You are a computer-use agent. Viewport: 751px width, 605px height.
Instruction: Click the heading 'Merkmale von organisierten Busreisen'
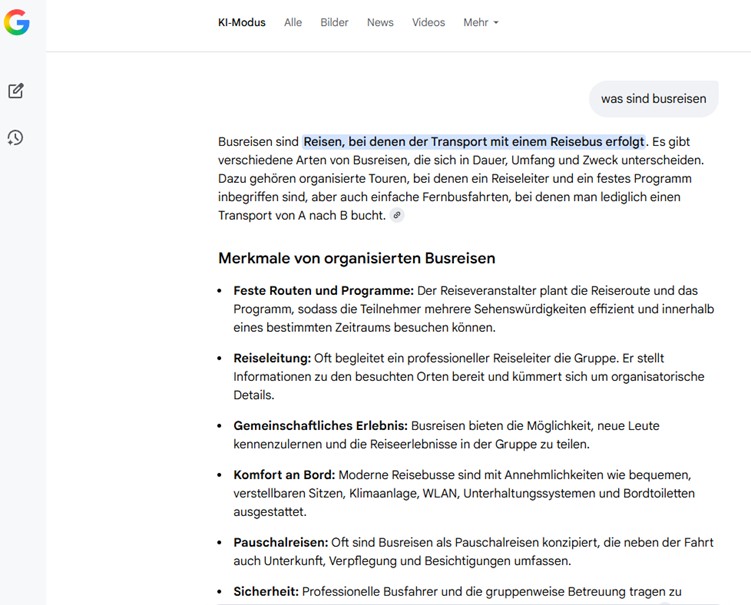coord(356,258)
